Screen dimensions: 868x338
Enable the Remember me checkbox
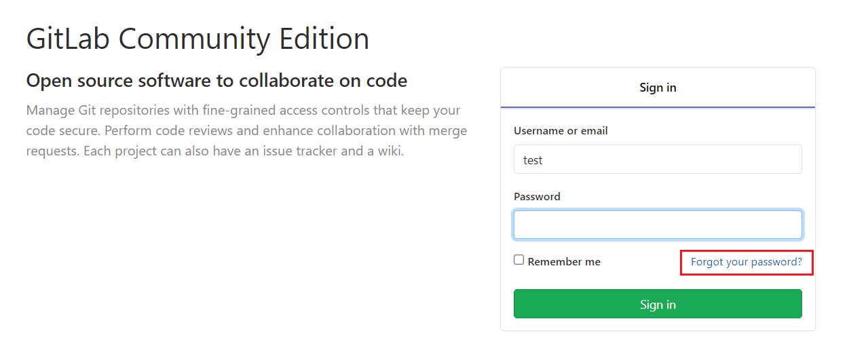tap(519, 260)
